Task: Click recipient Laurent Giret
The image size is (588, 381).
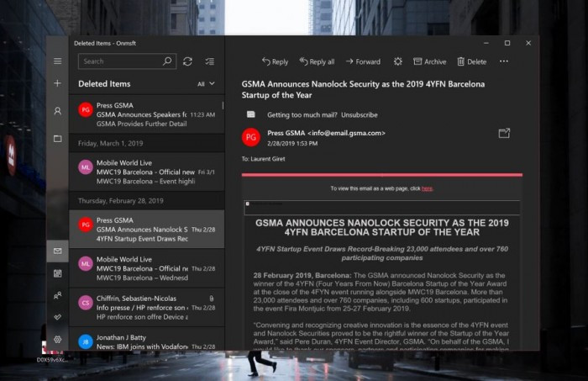Action: coord(268,159)
